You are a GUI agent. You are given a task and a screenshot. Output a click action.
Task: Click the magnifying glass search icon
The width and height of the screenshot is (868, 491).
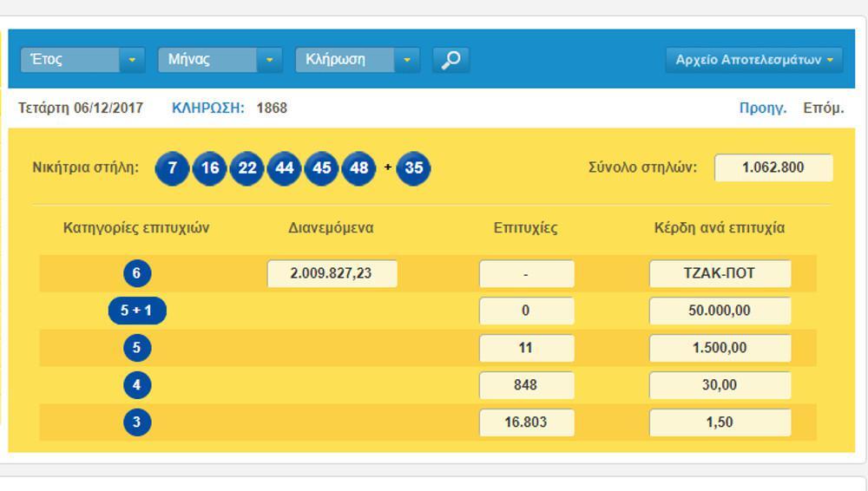point(450,60)
